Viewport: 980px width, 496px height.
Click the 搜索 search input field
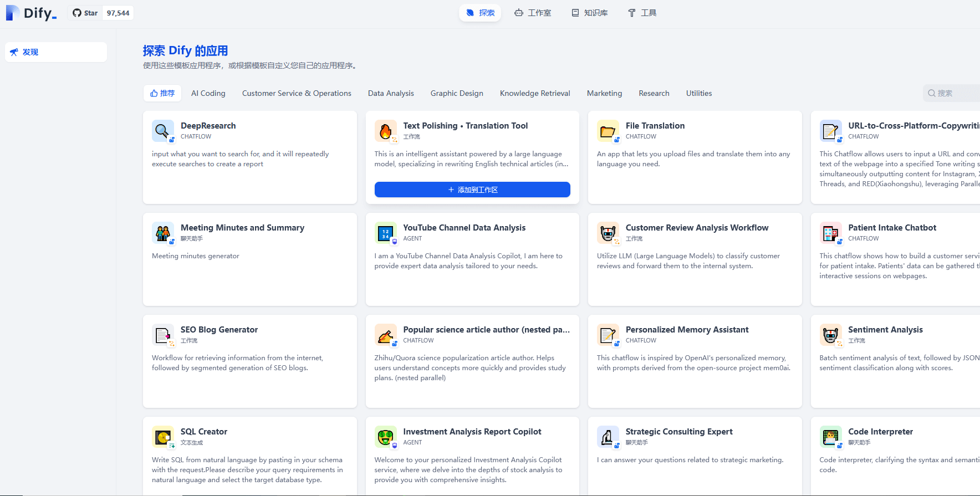pos(951,93)
